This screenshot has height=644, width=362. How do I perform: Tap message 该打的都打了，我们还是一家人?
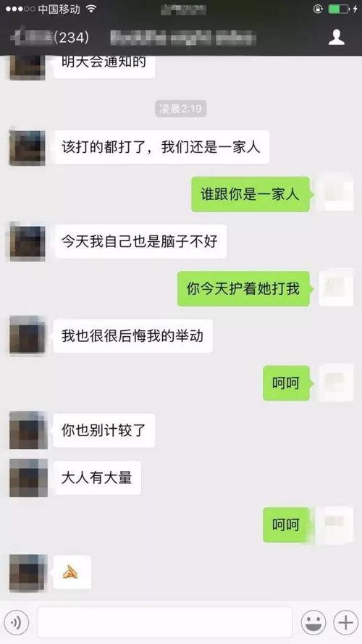(x=161, y=147)
